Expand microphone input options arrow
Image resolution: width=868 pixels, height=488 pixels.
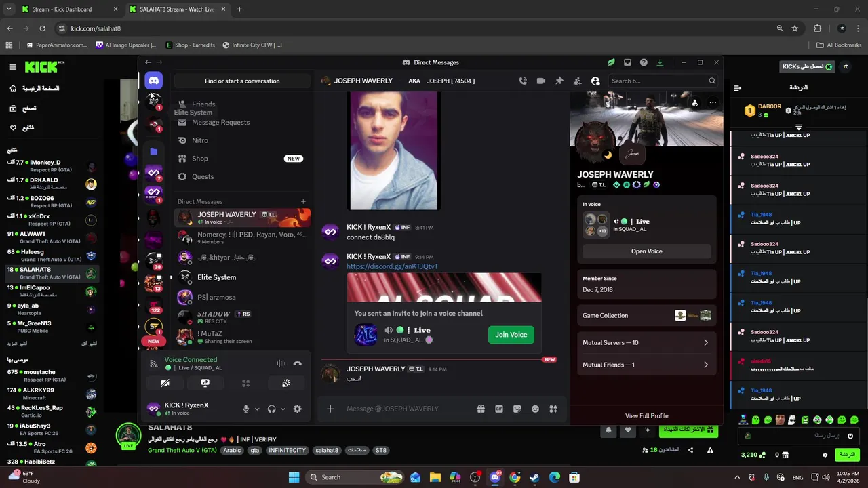[x=258, y=409]
